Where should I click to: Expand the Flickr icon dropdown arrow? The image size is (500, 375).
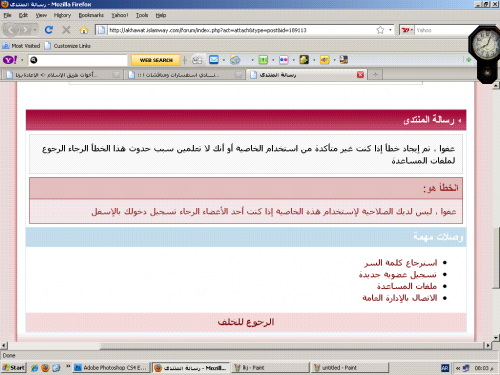(x=293, y=60)
